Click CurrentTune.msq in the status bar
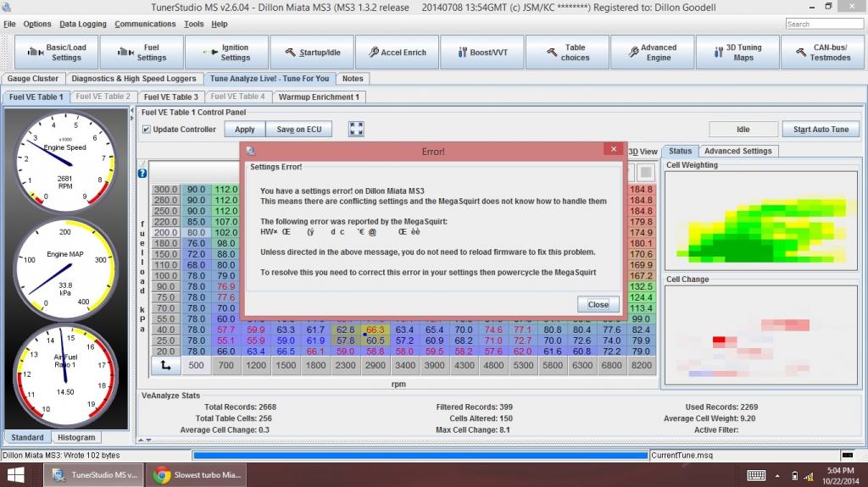Image resolution: width=868 pixels, height=487 pixels. [682, 456]
